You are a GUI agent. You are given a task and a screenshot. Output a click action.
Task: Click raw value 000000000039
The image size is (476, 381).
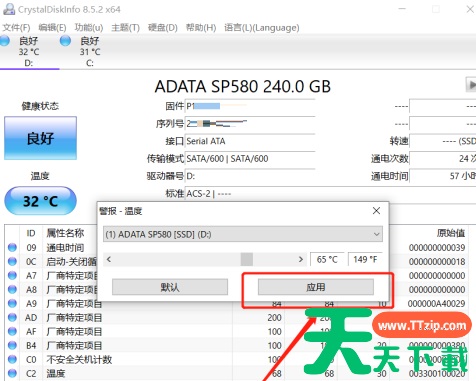click(x=437, y=247)
